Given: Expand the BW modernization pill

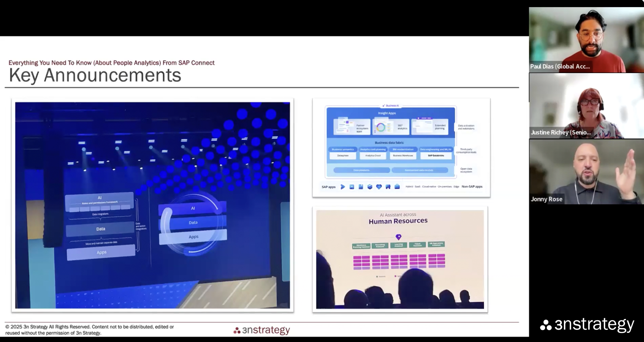Looking at the screenshot, I should coord(404,149).
